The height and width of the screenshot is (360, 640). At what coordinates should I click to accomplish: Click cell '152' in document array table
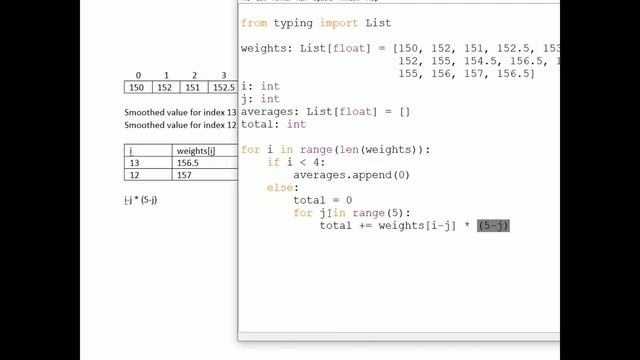[166, 87]
